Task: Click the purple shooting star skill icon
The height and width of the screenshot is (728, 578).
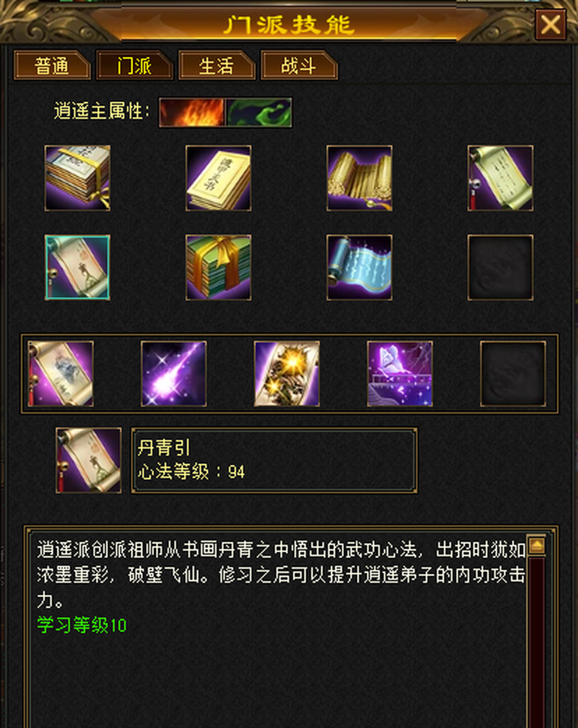Action: [x=174, y=374]
